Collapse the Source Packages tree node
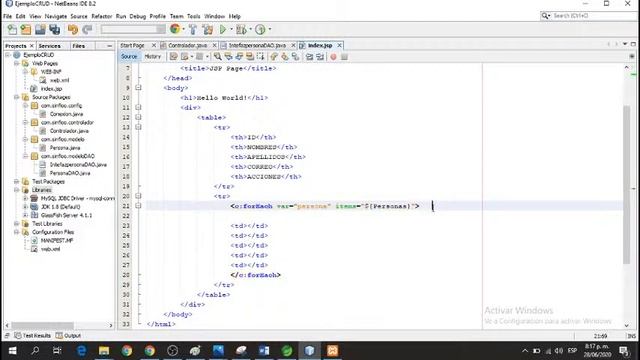This screenshot has height=360, width=640. pos(16,97)
